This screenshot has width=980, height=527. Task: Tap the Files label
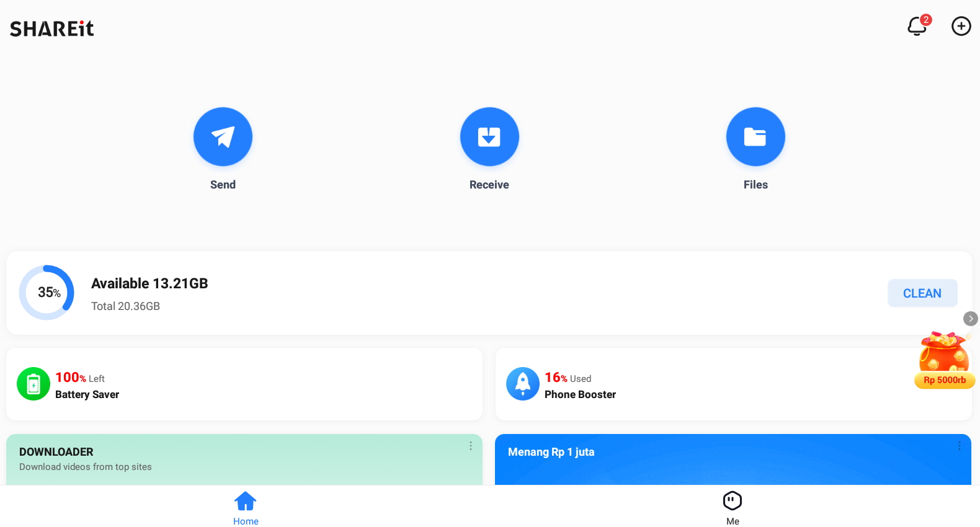pos(755,185)
